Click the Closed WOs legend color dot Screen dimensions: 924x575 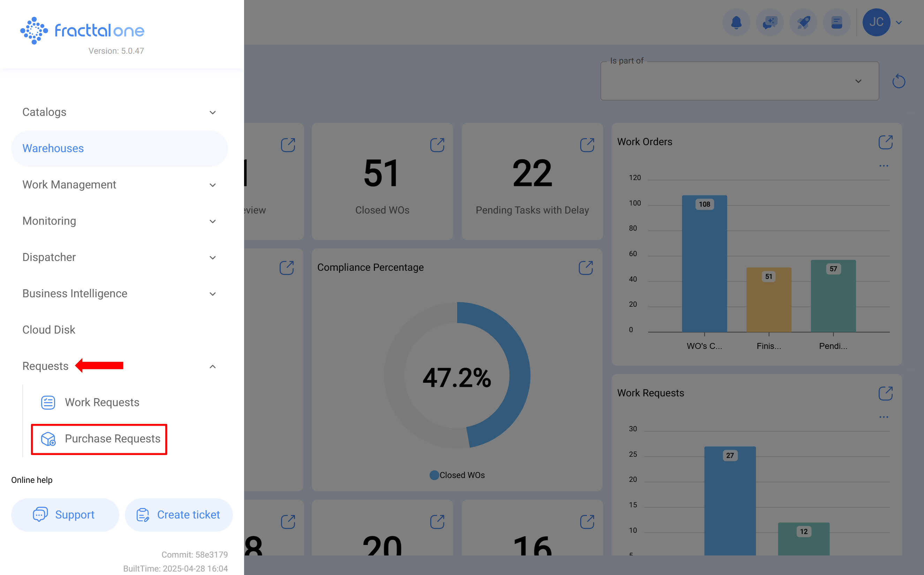coord(434,475)
